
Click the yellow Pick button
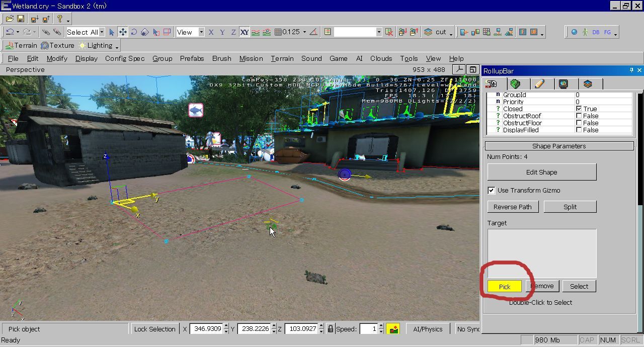[505, 286]
